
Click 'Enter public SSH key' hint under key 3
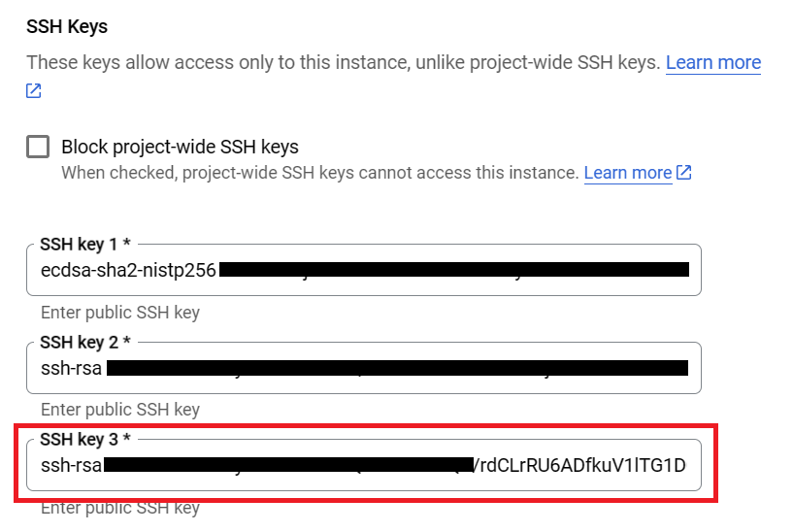click(120, 508)
